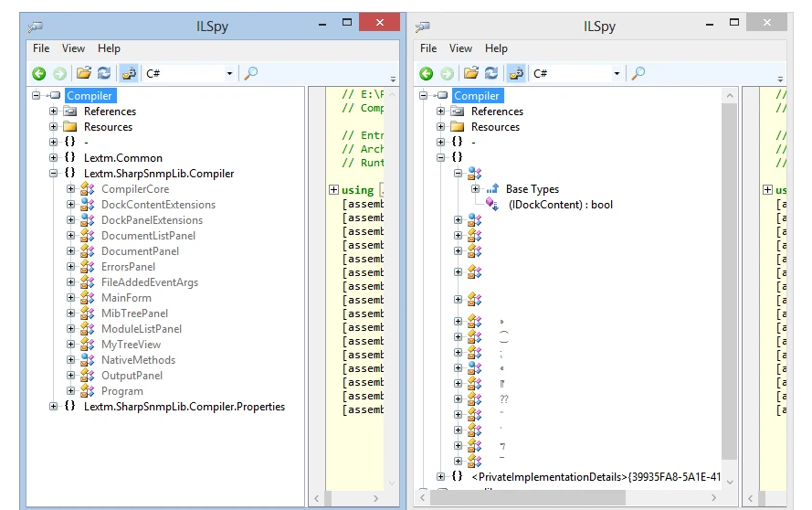The height and width of the screenshot is (510, 812).
Task: Open Search magnifier in left ILSpy window
Action: [250, 73]
